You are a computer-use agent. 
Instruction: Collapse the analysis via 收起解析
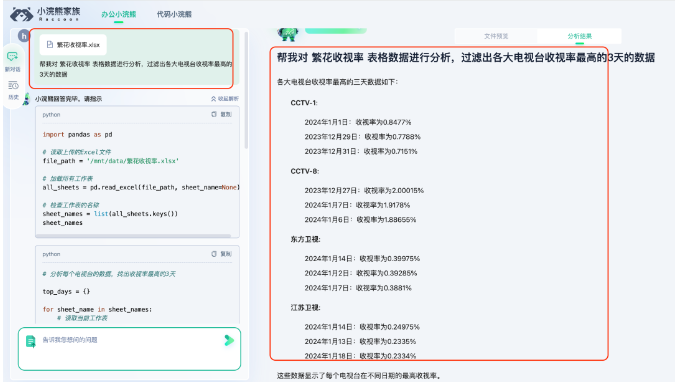click(x=225, y=98)
